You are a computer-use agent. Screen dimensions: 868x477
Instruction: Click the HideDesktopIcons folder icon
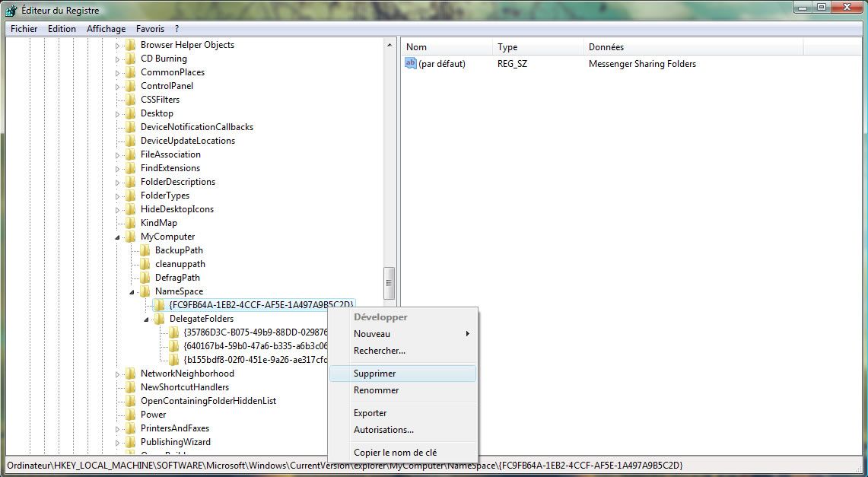click(131, 209)
